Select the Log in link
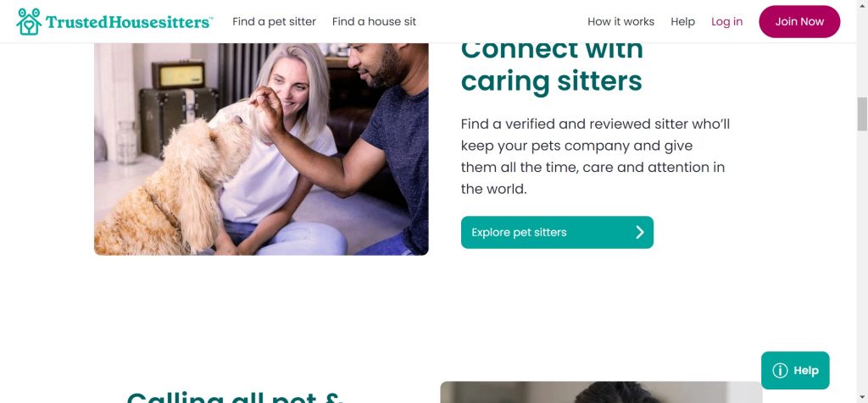Image resolution: width=868 pixels, height=403 pixels. (726, 21)
